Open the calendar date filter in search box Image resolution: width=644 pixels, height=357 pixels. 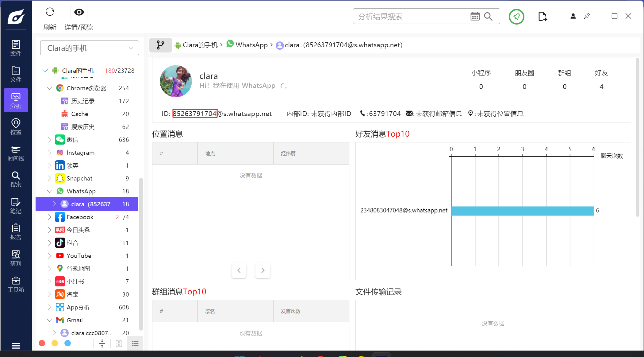(x=475, y=17)
